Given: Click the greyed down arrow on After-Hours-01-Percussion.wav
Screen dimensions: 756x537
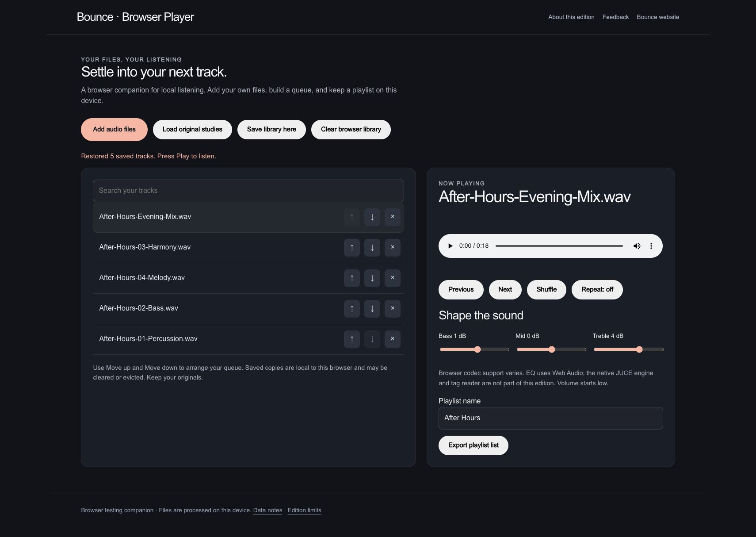Looking at the screenshot, I should (372, 339).
